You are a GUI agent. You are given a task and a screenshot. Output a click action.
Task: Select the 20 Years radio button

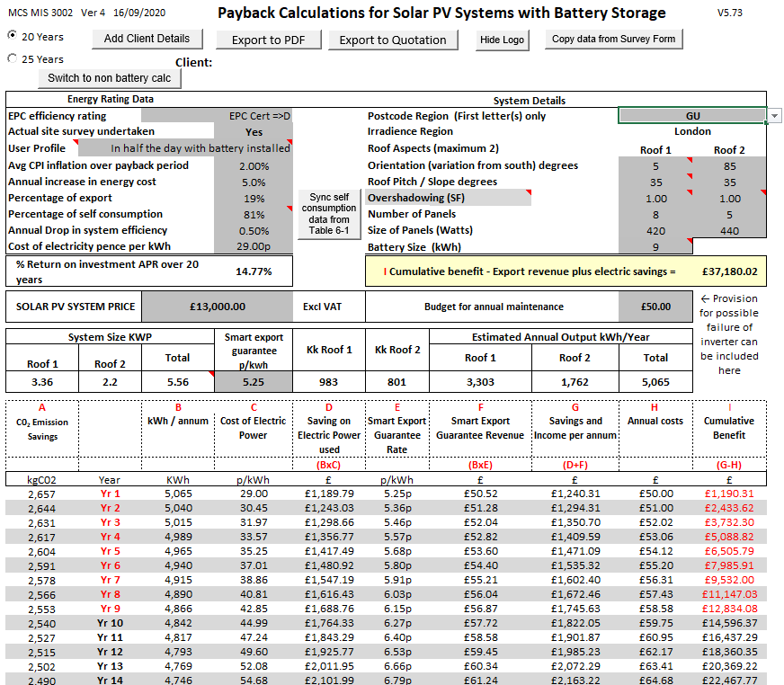tap(13, 36)
